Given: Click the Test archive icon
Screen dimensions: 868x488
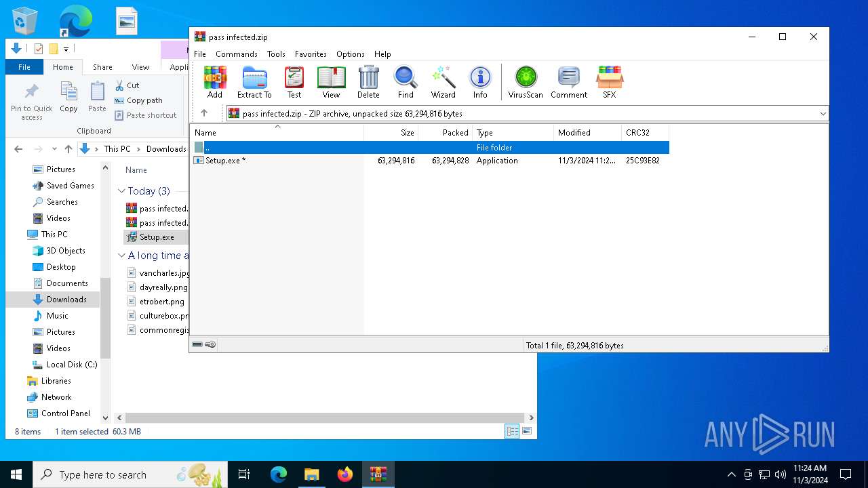Looking at the screenshot, I should (294, 83).
